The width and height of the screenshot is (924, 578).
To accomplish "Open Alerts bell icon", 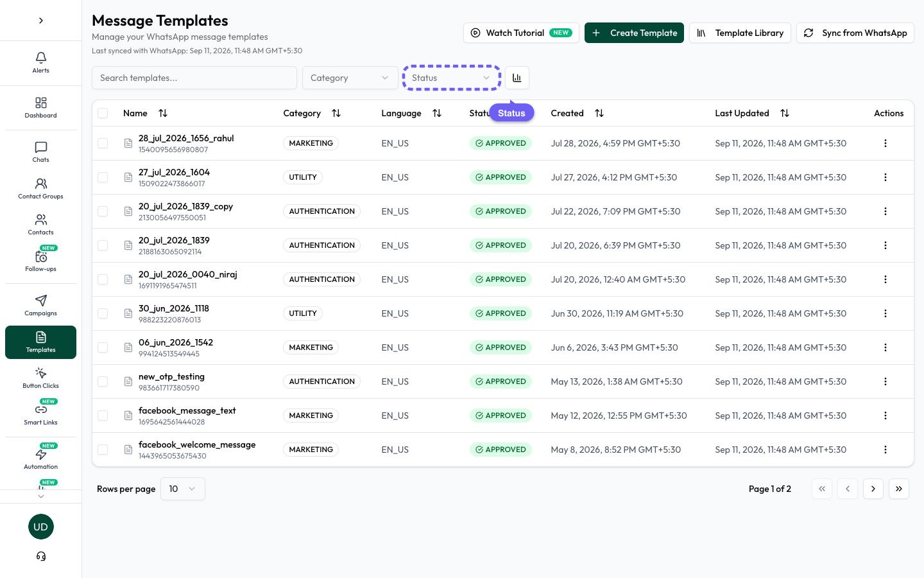I will pos(41,62).
